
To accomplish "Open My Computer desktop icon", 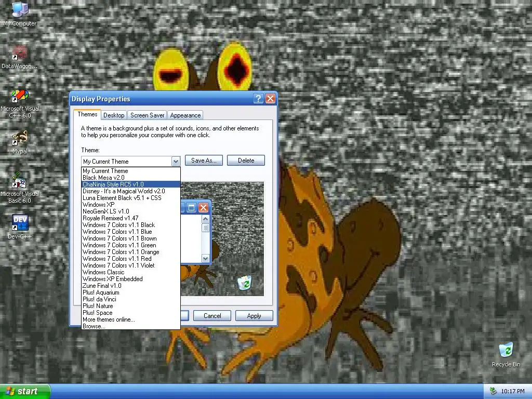I will 20,14.
